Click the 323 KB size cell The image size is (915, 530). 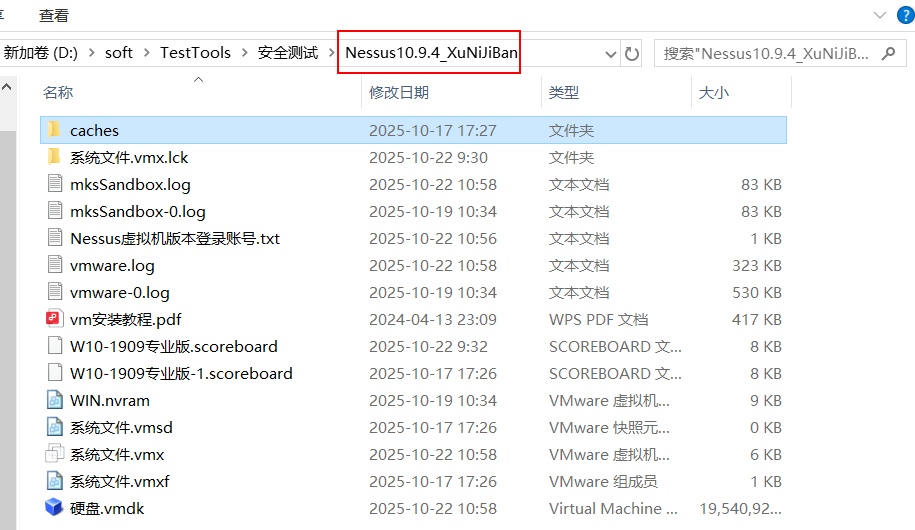click(757, 266)
